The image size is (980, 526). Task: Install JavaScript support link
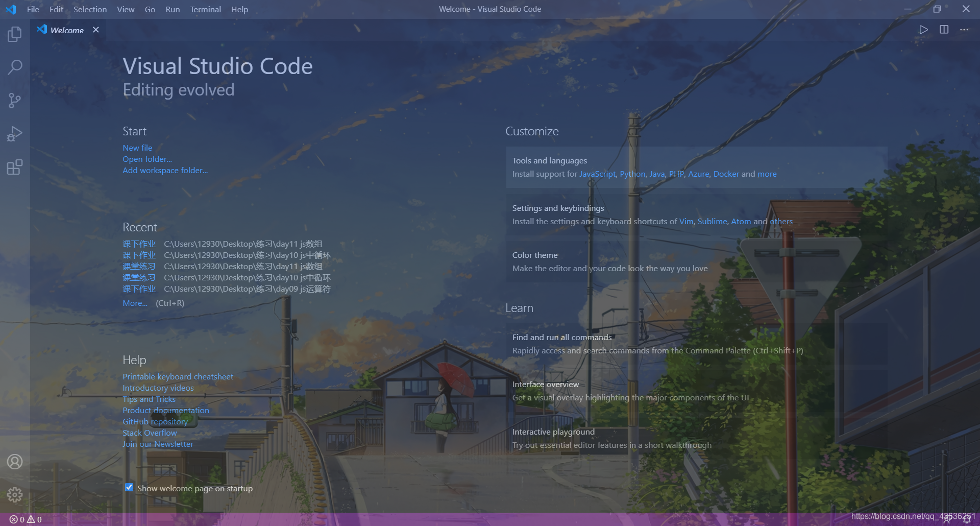pos(598,174)
